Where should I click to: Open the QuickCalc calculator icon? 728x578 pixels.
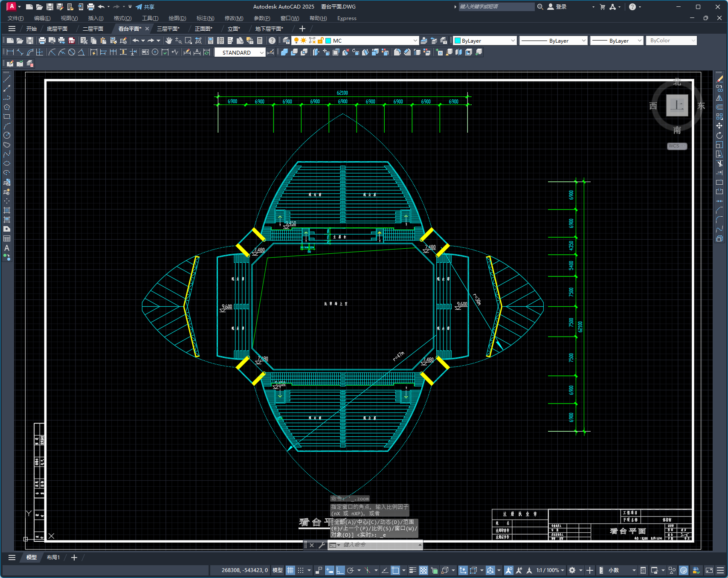click(260, 41)
